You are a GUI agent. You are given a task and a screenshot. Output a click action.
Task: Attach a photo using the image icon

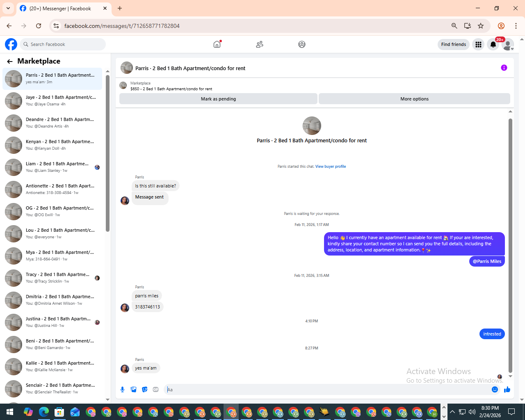pyautogui.click(x=134, y=389)
